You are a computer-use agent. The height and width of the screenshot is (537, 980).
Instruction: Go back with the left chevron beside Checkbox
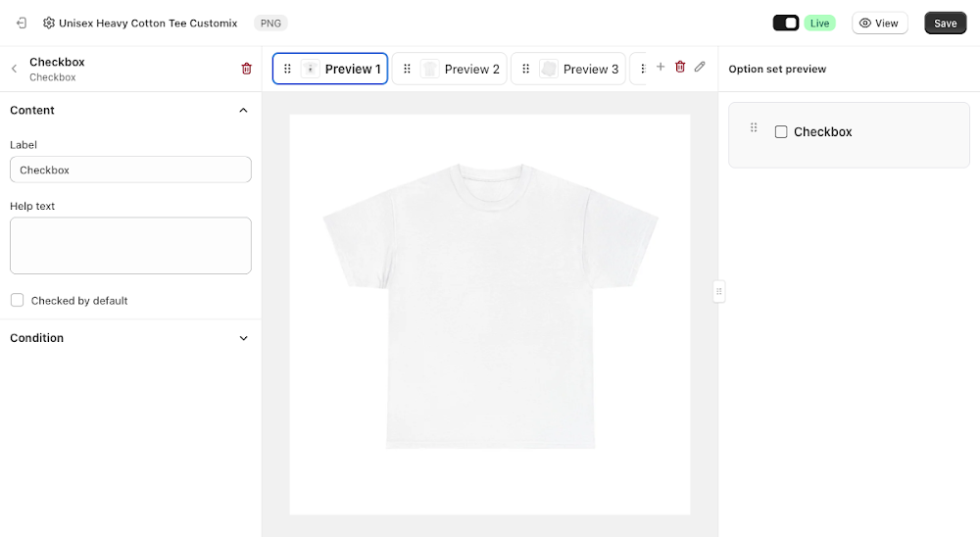tap(14, 69)
